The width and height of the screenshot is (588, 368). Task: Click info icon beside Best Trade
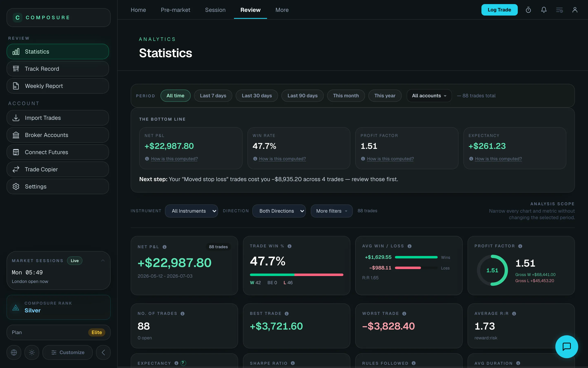click(x=286, y=313)
